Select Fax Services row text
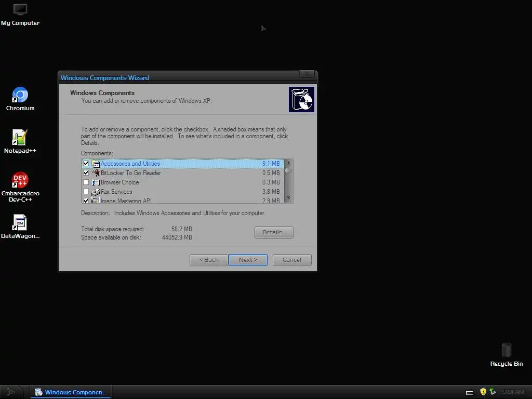 [x=116, y=192]
